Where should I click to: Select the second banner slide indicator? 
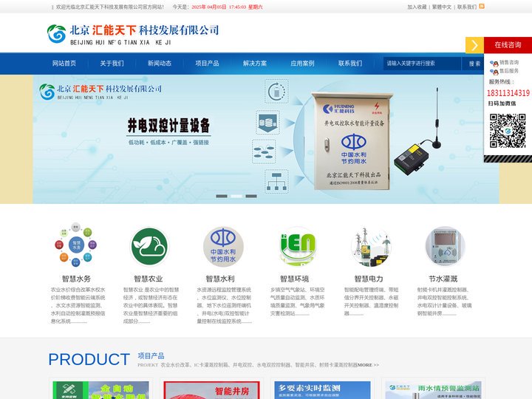[236, 196]
